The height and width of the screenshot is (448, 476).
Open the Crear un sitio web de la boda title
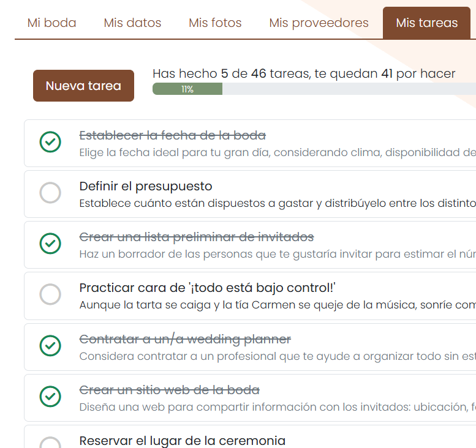[x=170, y=390]
